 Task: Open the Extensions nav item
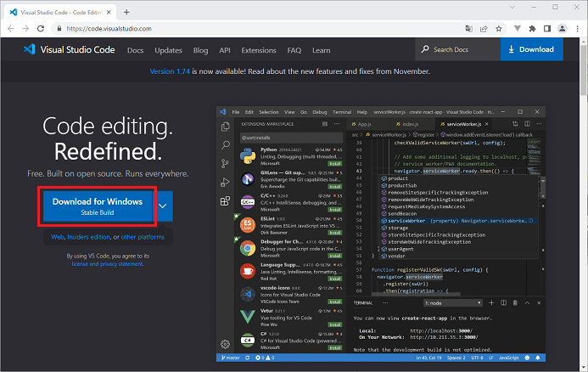(259, 50)
